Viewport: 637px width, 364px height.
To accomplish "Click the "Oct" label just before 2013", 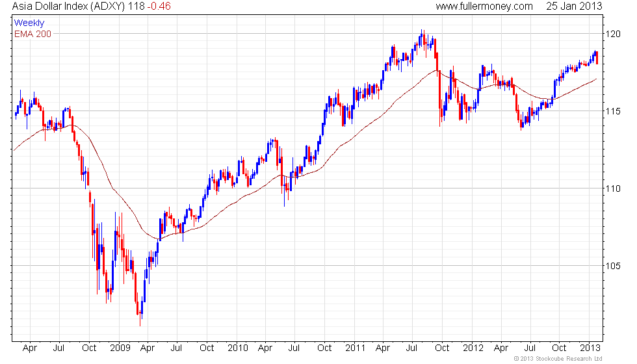I will tap(559, 348).
